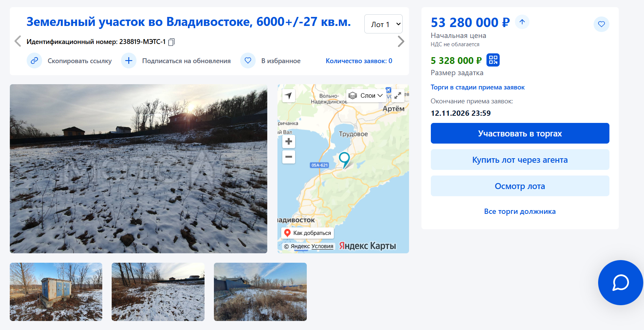This screenshot has height=330, width=644.
Task: Click the deadline 12.11.2026 23:59
Action: pyautogui.click(x=461, y=113)
